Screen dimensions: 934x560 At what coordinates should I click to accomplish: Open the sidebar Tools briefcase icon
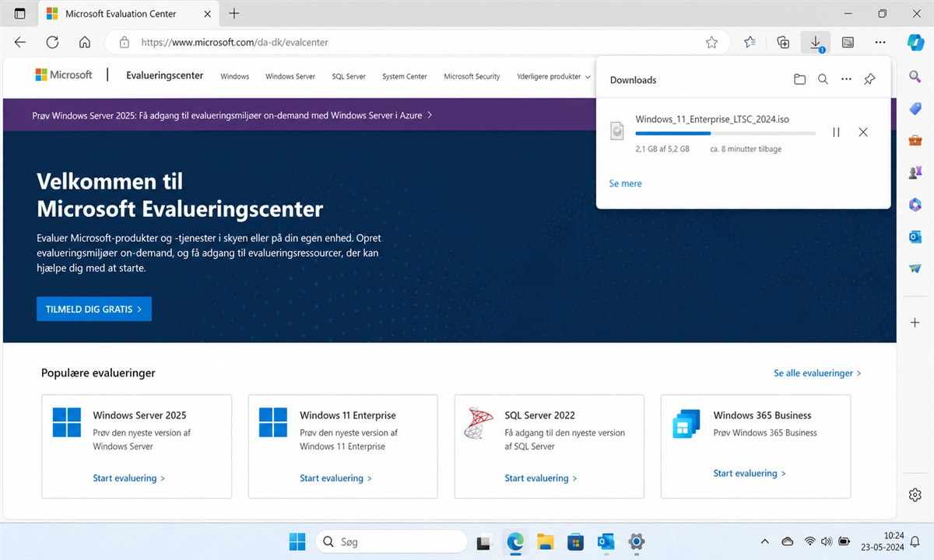coord(915,141)
